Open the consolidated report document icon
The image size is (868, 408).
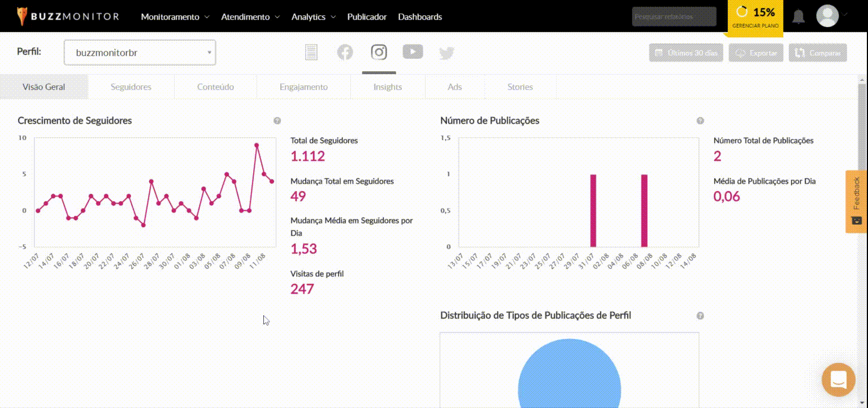[x=311, y=53]
